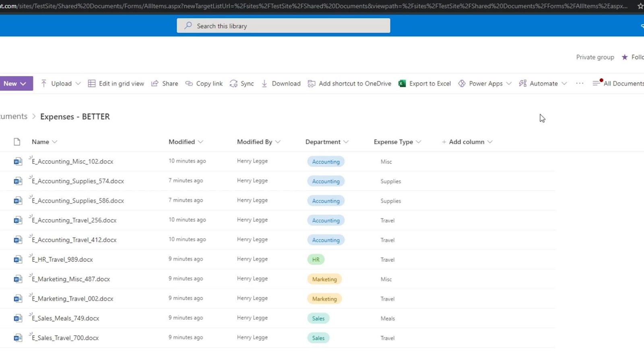Click Edit in grid view button
644x362 pixels.
116,83
